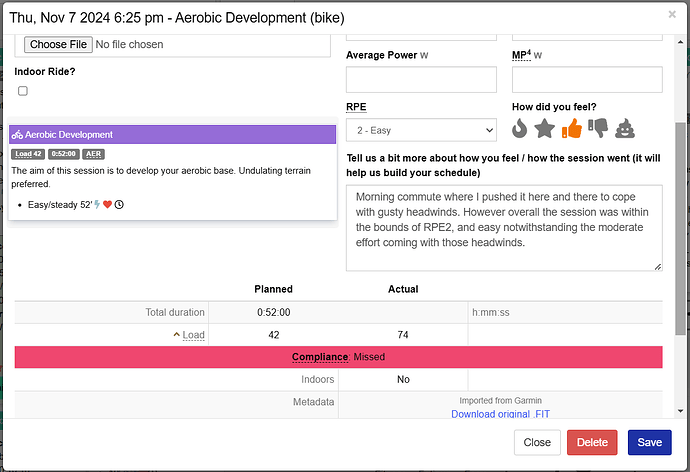Click the Total duration row label
Screen dimensions: 690x472
[175, 312]
